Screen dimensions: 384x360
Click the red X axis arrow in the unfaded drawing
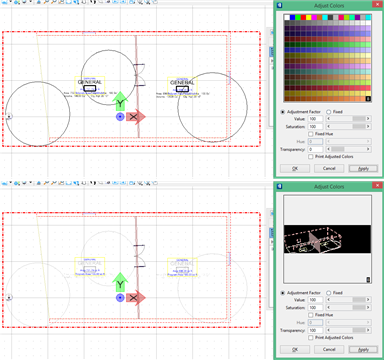(x=136, y=117)
